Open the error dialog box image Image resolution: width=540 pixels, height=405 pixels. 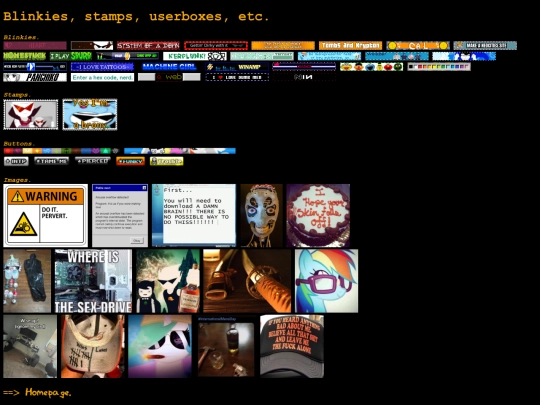pyautogui.click(x=120, y=216)
